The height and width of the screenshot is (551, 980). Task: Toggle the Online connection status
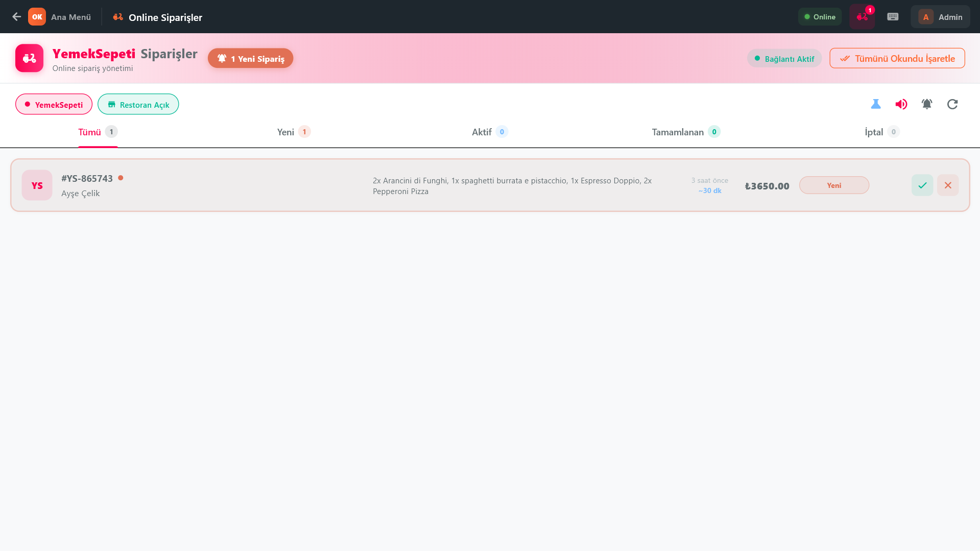819,16
